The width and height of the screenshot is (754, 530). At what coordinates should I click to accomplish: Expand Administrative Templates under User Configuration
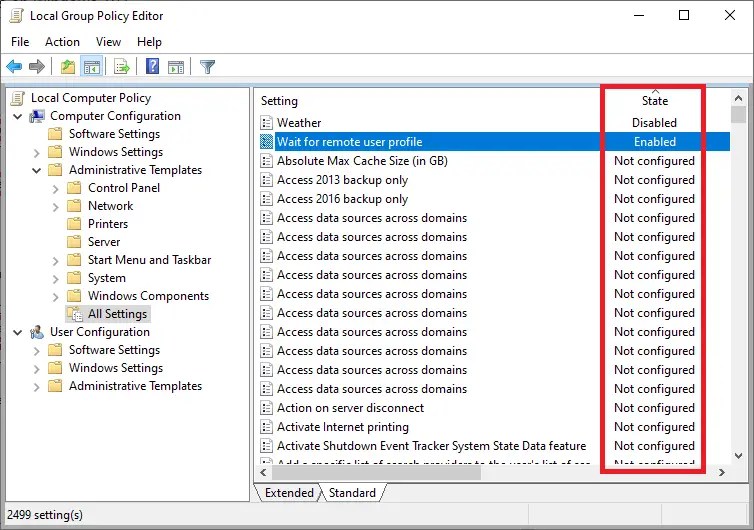(x=37, y=387)
